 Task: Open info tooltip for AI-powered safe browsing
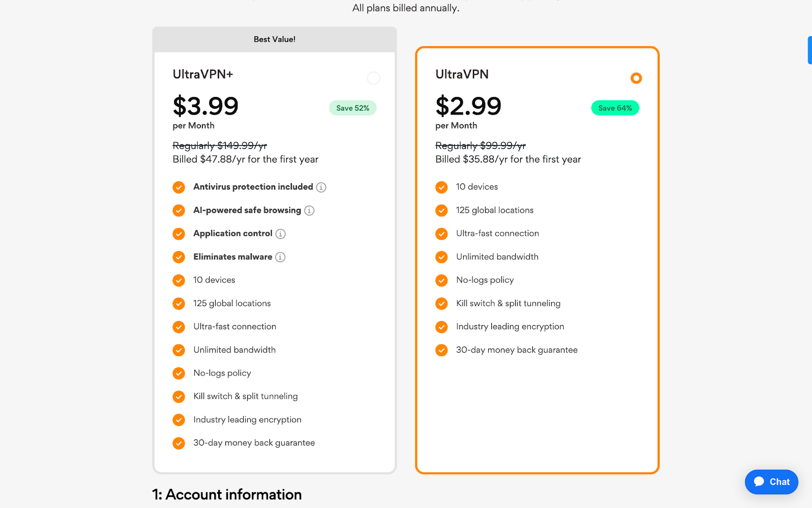(309, 211)
